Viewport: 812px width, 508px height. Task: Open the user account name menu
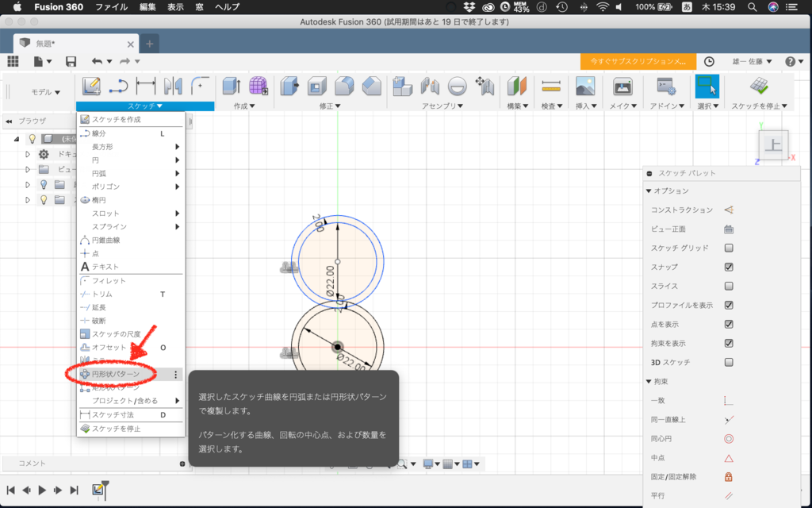tap(752, 61)
